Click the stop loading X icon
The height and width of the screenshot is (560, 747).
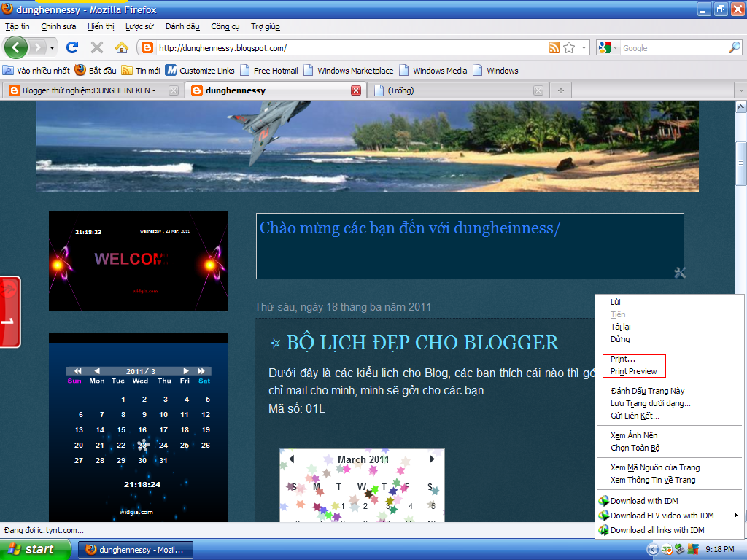[x=97, y=47]
